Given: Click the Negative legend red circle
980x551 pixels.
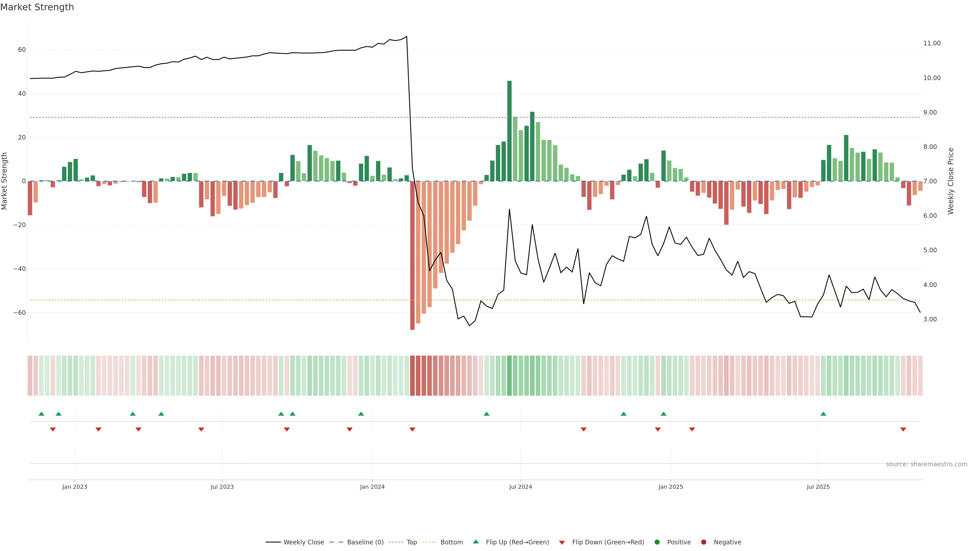Looking at the screenshot, I should (x=703, y=542).
